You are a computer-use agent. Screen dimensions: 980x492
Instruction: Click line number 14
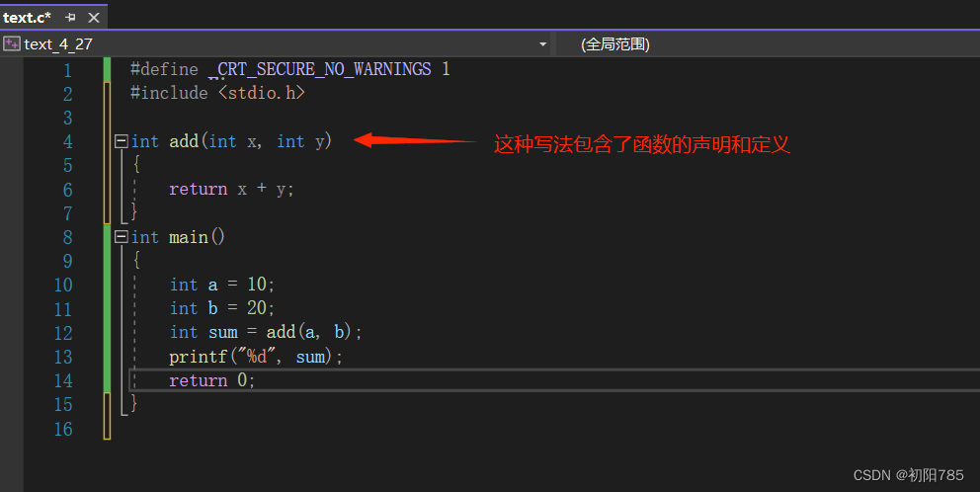click(x=63, y=380)
